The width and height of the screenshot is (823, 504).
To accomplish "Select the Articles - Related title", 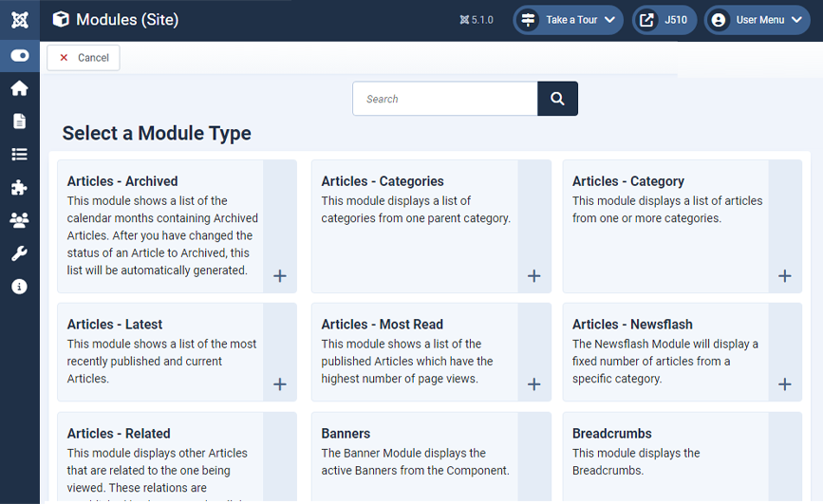I will 119,434.
